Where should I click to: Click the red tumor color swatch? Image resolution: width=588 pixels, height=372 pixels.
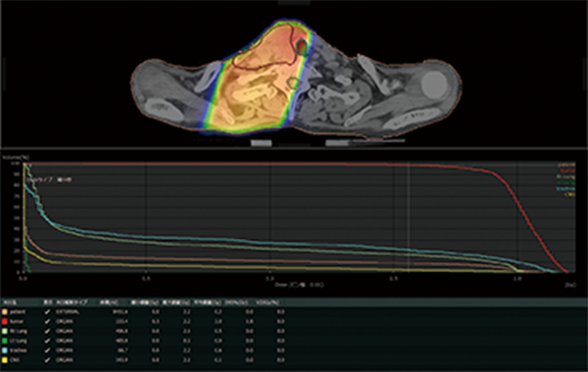point(5,321)
